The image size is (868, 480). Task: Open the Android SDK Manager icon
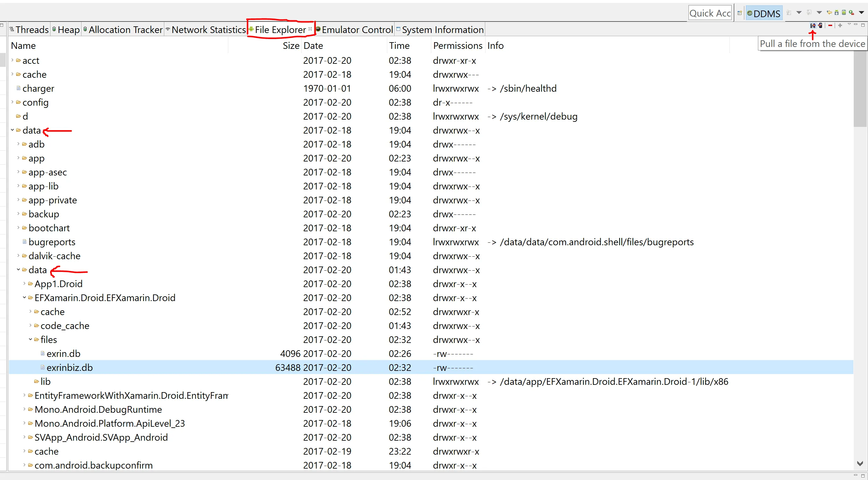pyautogui.click(x=836, y=13)
